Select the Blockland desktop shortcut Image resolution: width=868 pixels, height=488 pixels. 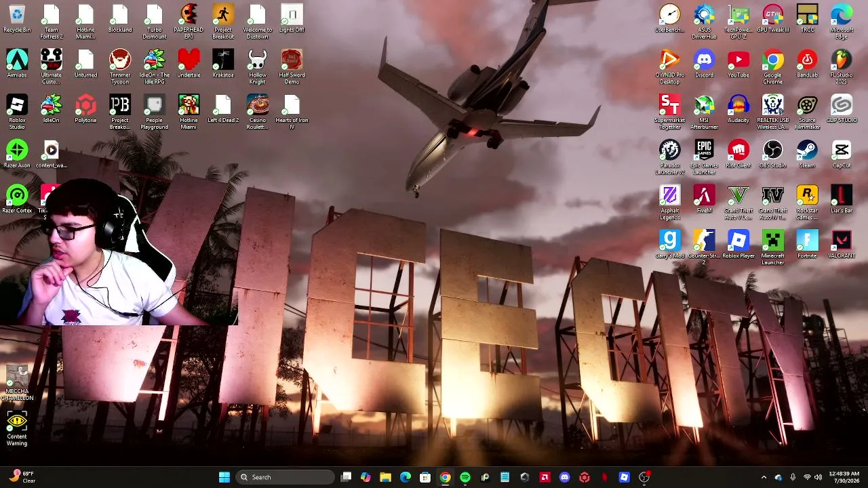120,19
